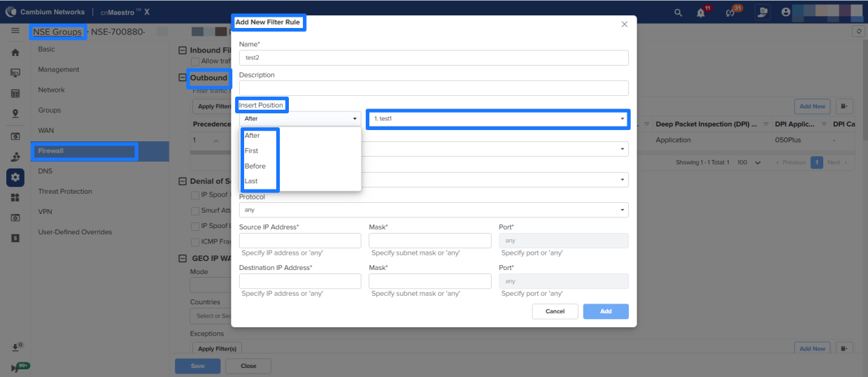Open the search icon in top bar
The image size is (868, 377).
click(x=678, y=13)
